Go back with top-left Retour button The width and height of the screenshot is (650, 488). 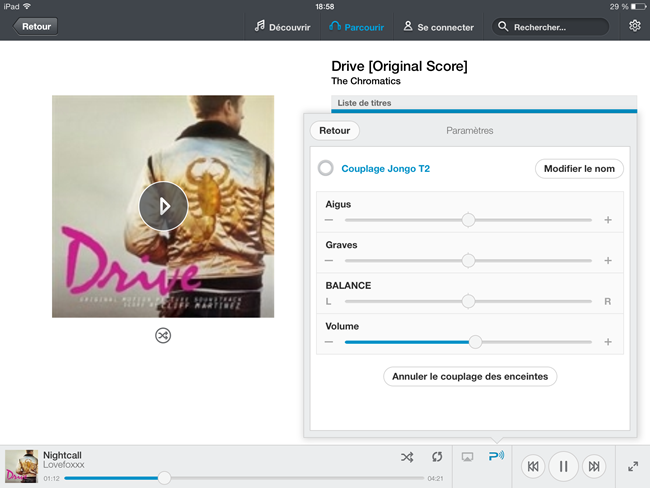point(36,27)
